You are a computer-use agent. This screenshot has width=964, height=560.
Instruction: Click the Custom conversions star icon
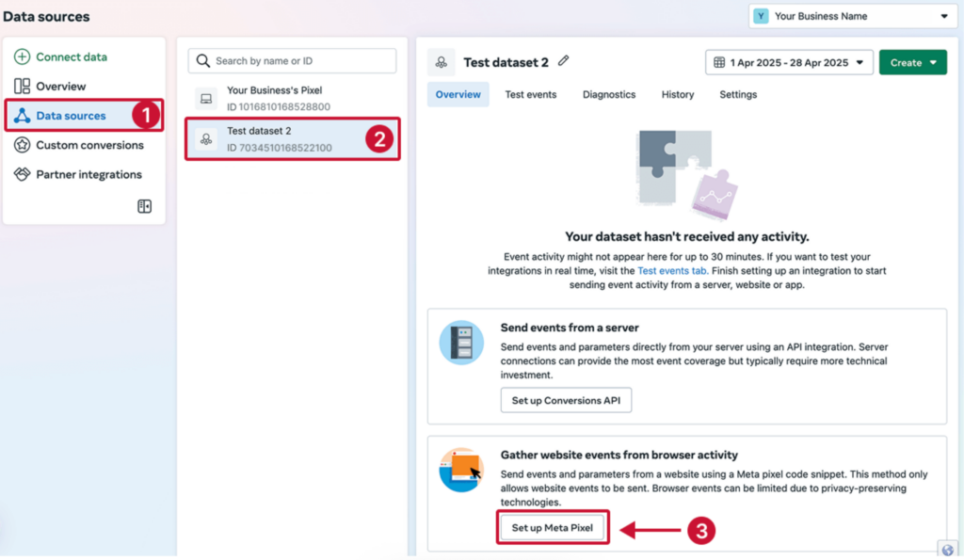click(x=23, y=145)
